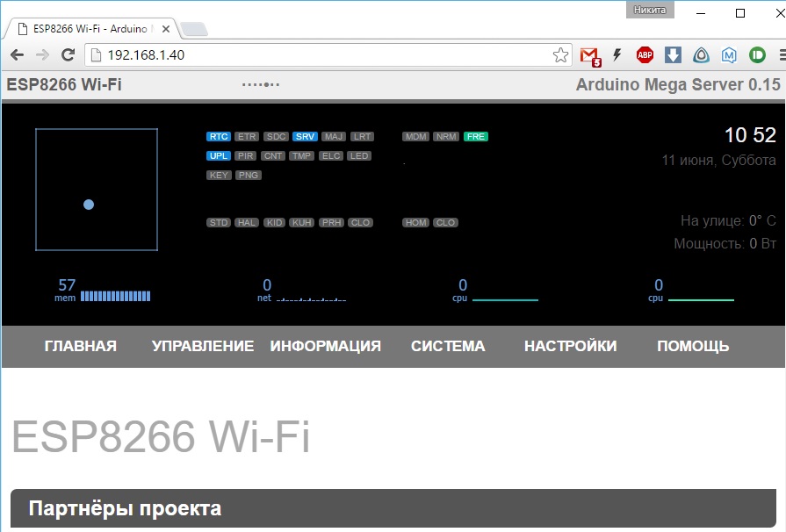Click the KEY module badge
786x532 pixels.
pyautogui.click(x=219, y=176)
